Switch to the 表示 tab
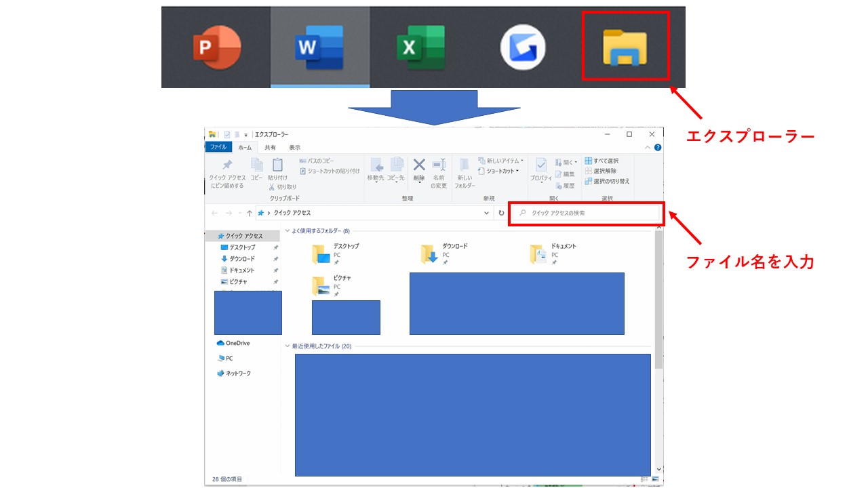Screen dimensions: 868x488 click(x=294, y=147)
